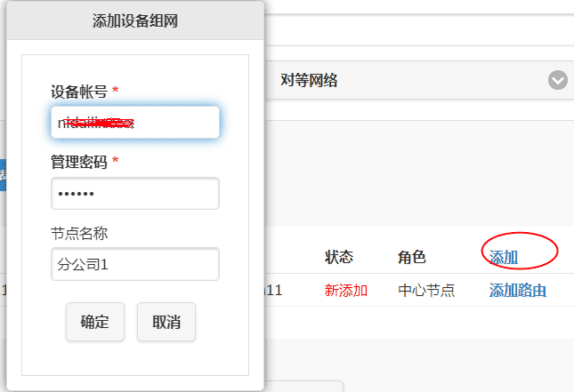Viewport: 574px width, 392px height.
Task: Select the 中心节点 role cell
Action: (x=425, y=290)
